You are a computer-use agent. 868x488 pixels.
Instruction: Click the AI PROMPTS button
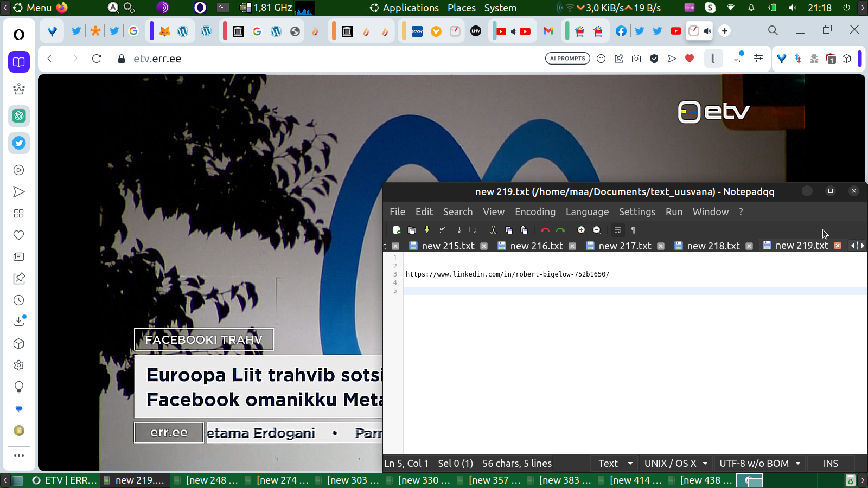[x=567, y=59]
